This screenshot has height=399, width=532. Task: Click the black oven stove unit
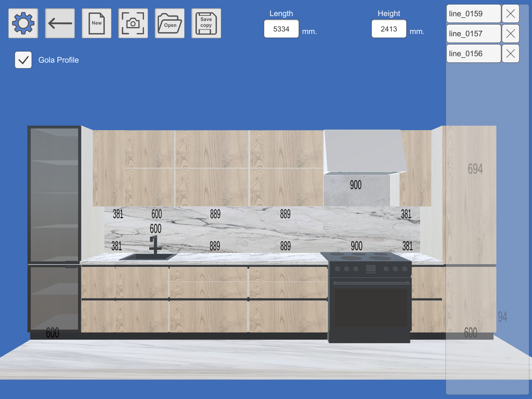click(370, 306)
